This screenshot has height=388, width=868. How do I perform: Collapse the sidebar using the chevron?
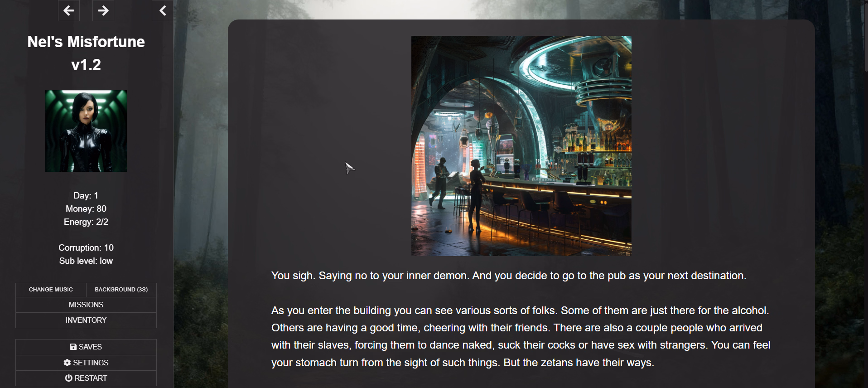point(163,10)
